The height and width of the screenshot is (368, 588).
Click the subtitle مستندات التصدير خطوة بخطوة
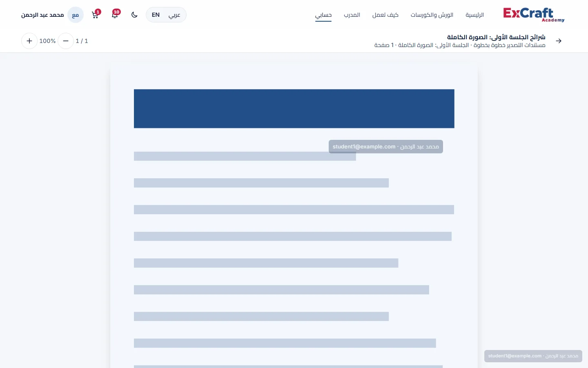point(510,45)
